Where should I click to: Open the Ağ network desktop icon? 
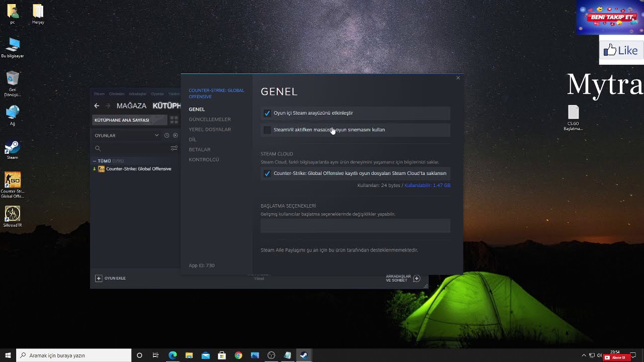[13, 116]
